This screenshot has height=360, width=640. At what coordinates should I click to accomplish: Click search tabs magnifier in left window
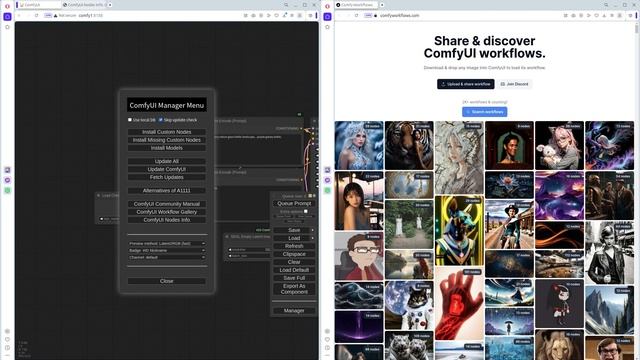[286, 5]
